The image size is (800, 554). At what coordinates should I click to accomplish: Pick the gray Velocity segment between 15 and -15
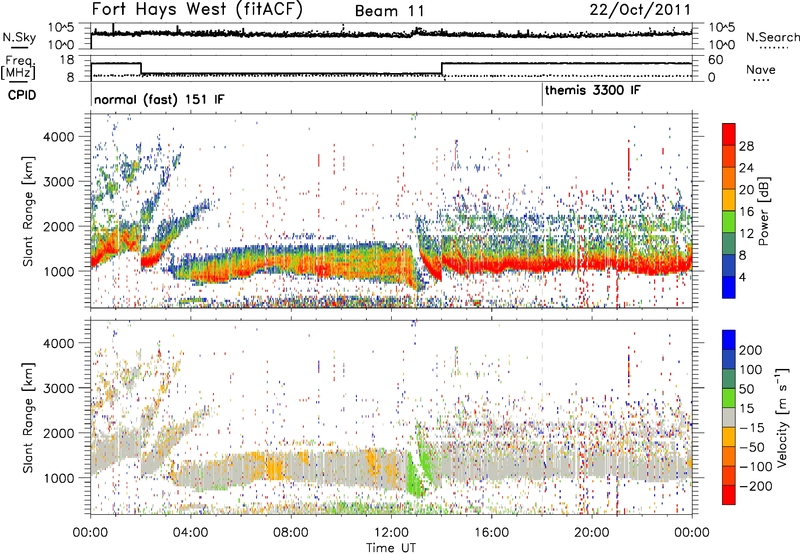point(729,418)
